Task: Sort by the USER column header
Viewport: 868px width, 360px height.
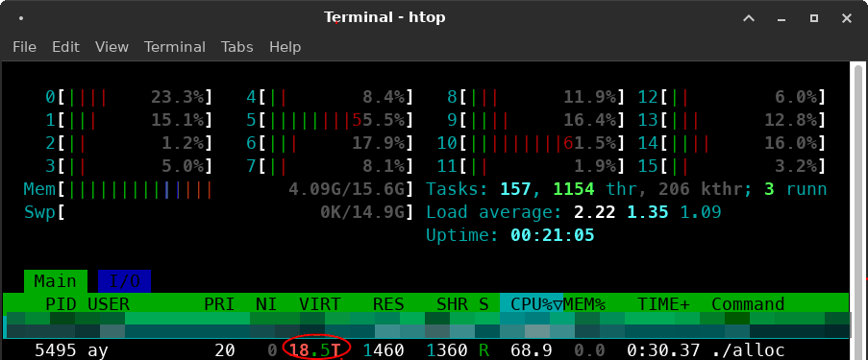Action: click(109, 304)
